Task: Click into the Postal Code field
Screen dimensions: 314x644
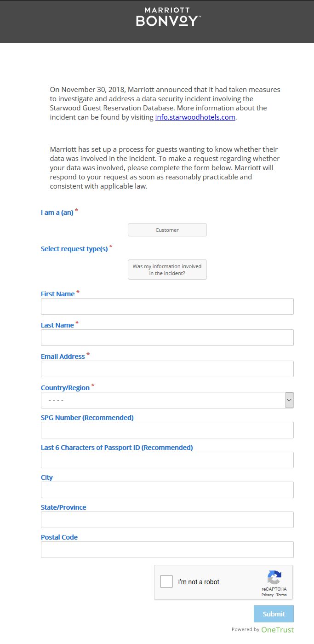Action: (167, 550)
